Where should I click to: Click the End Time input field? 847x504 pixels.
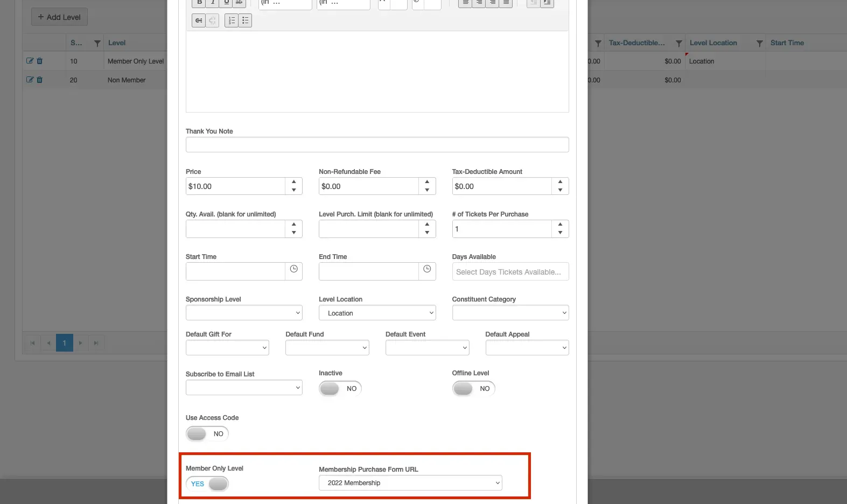368,271
